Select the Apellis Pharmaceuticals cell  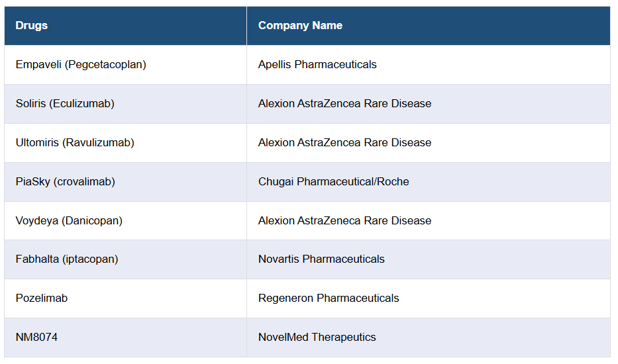(x=317, y=65)
